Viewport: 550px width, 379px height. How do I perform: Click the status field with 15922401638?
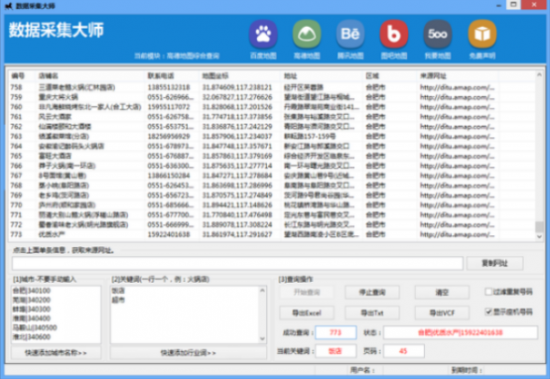(x=460, y=332)
